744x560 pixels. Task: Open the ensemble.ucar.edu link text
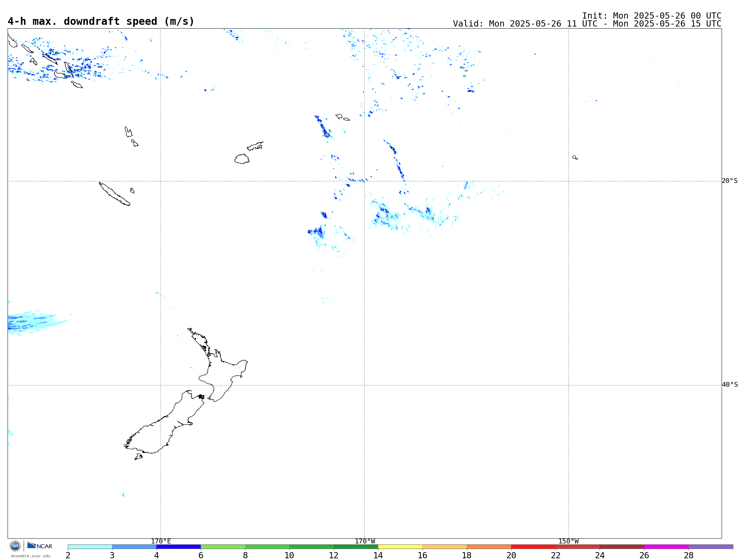(30, 556)
